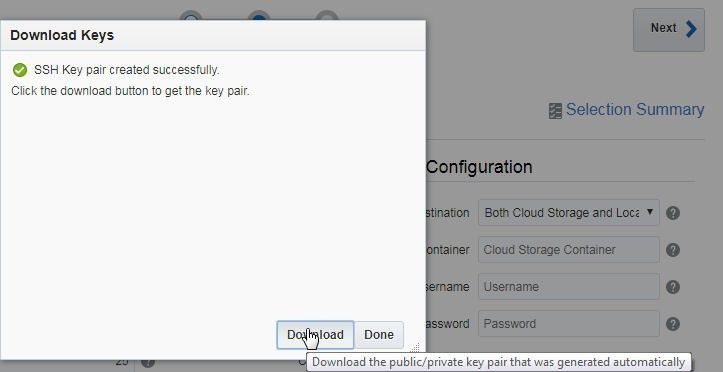
Task: Click the green success checkmark icon
Action: click(20, 70)
